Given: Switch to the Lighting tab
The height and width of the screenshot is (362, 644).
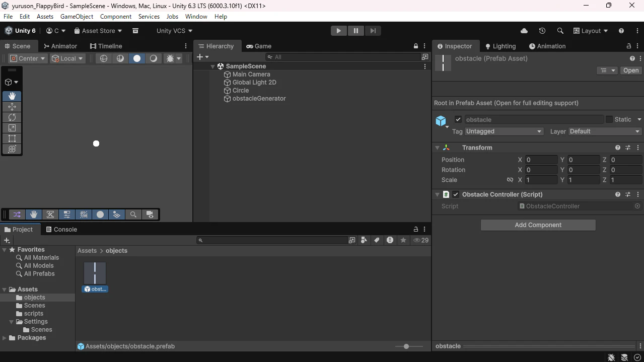Looking at the screenshot, I should 500,46.
